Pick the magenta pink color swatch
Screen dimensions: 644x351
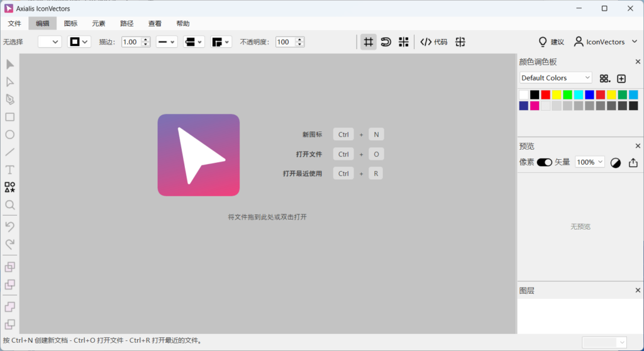(535, 106)
